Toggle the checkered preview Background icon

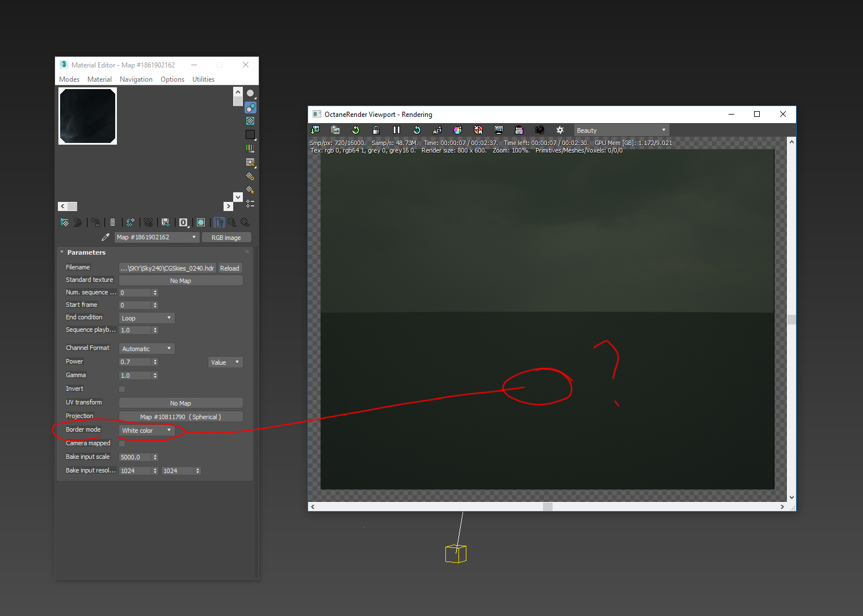point(250,121)
